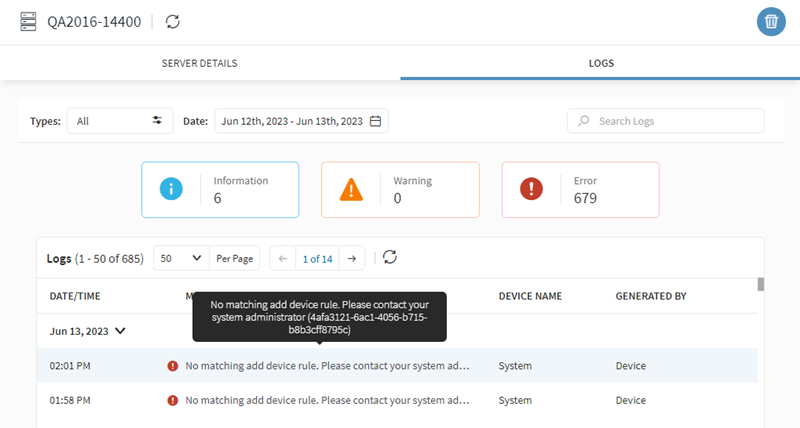Select the Logs tab
The height and width of the screenshot is (428, 800).
(600, 63)
